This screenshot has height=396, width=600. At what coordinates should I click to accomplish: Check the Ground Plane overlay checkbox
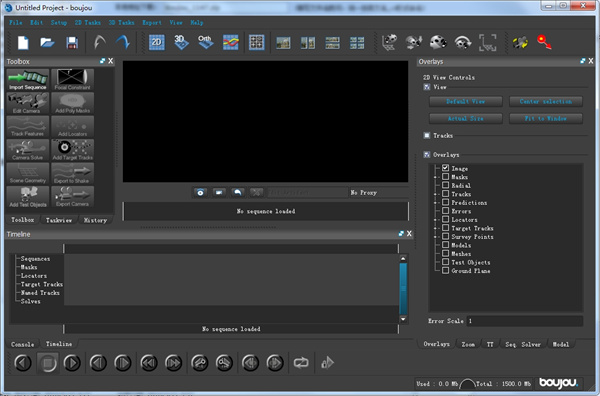point(445,271)
